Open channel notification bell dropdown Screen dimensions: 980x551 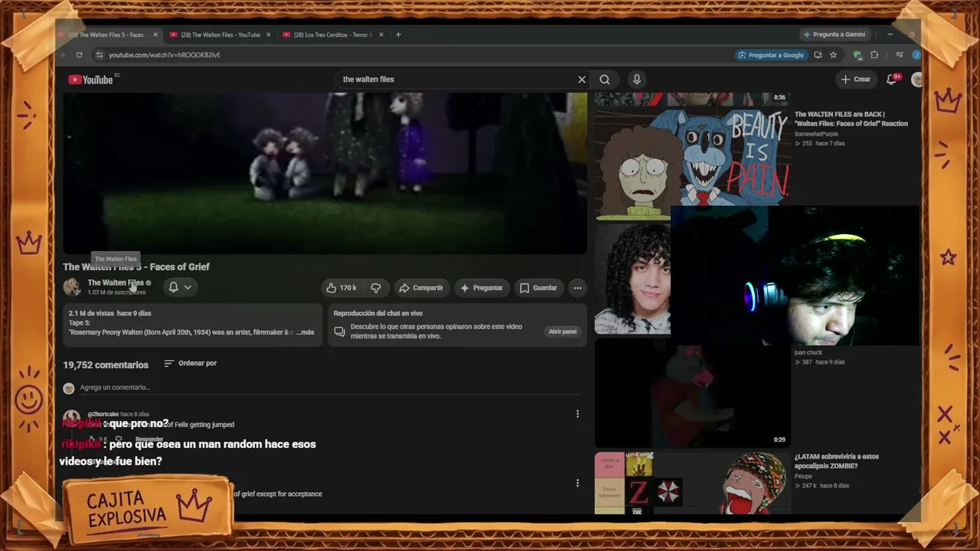click(180, 287)
